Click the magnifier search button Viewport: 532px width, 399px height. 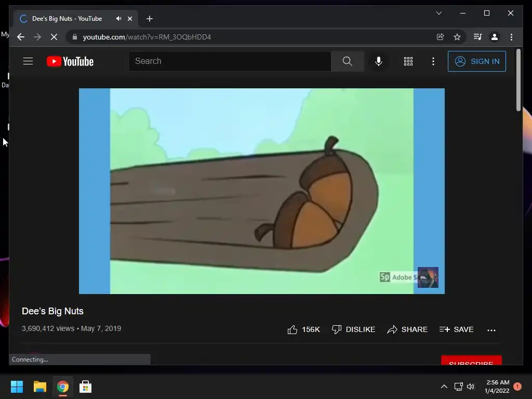coord(347,61)
